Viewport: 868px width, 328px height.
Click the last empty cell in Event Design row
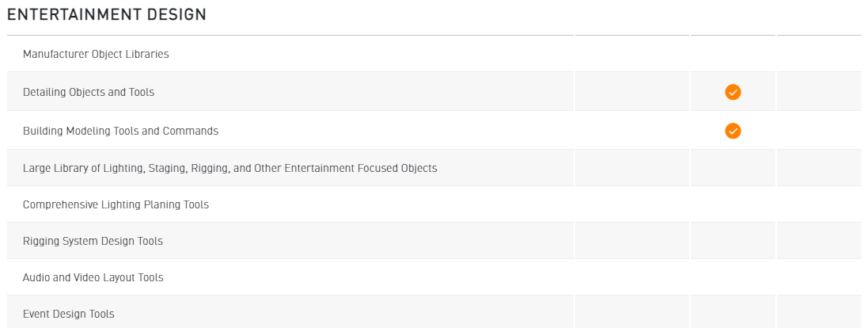click(x=819, y=312)
